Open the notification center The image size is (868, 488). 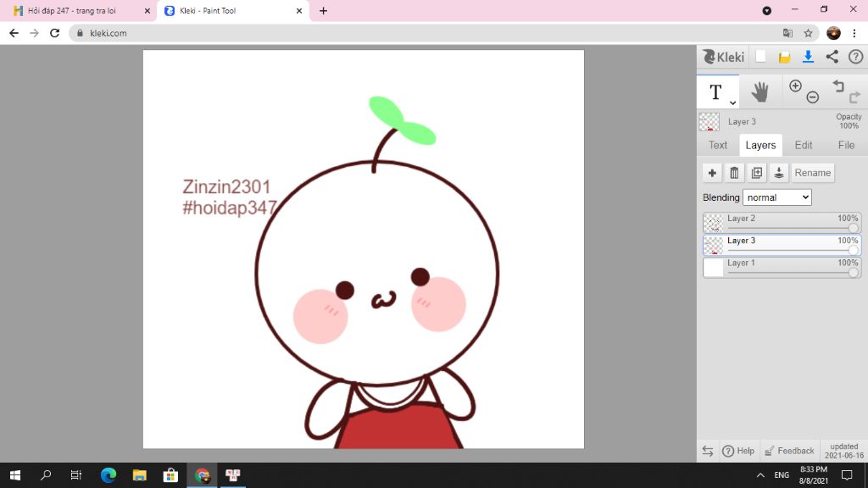[x=847, y=475]
